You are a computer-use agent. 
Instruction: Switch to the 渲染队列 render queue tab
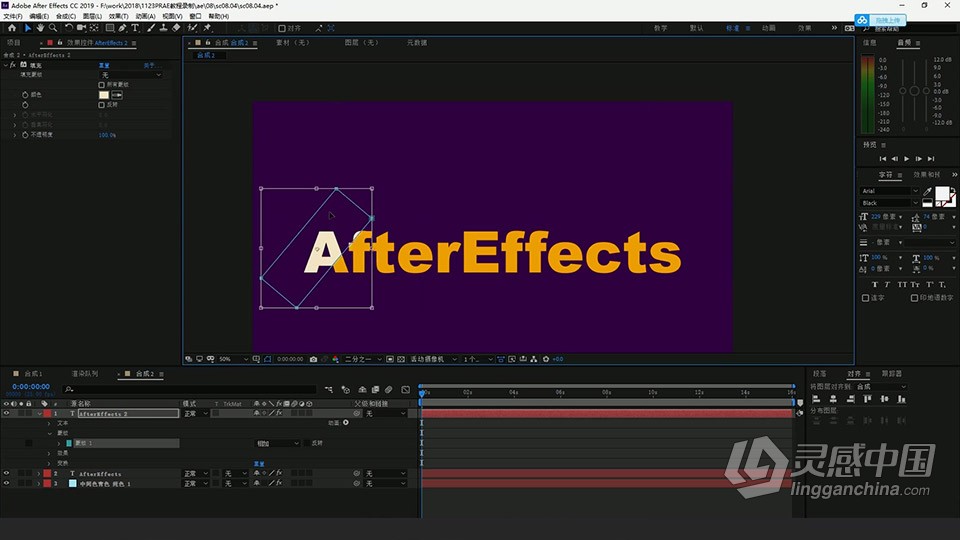(x=84, y=373)
